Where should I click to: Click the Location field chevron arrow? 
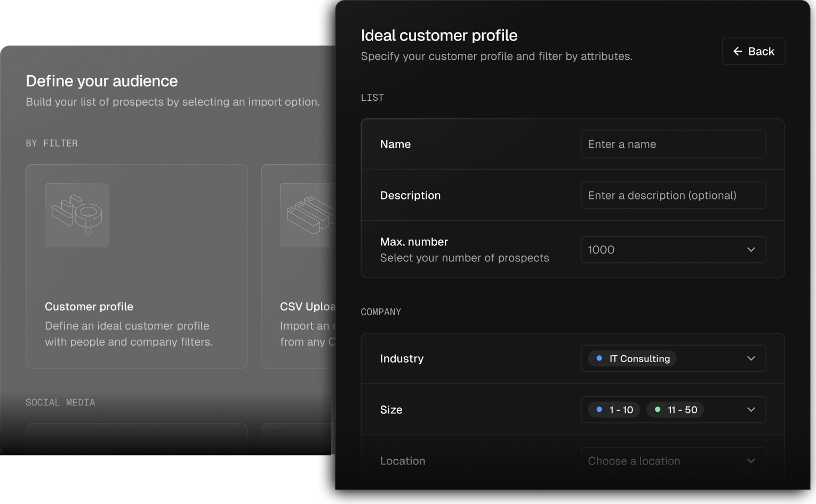click(751, 461)
